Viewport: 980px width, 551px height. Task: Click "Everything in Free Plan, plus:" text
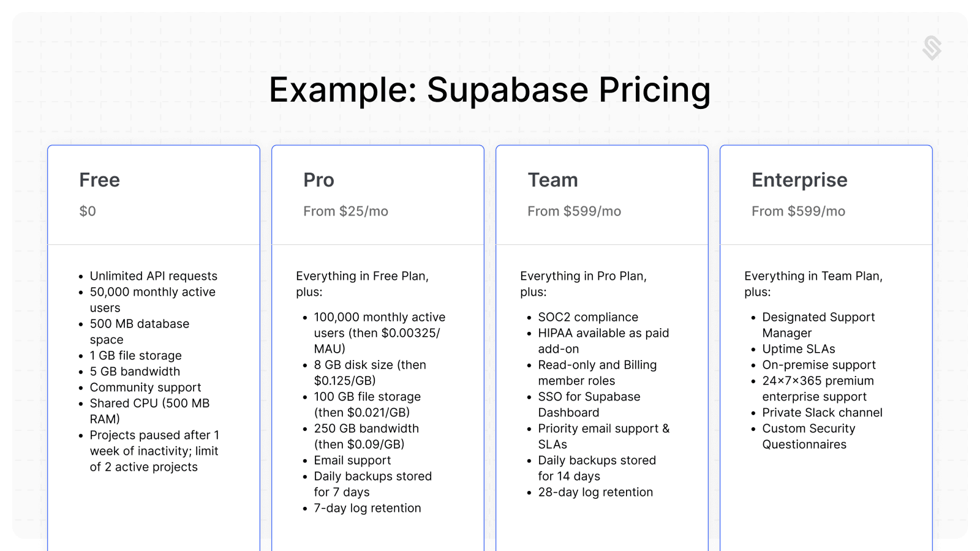point(362,283)
